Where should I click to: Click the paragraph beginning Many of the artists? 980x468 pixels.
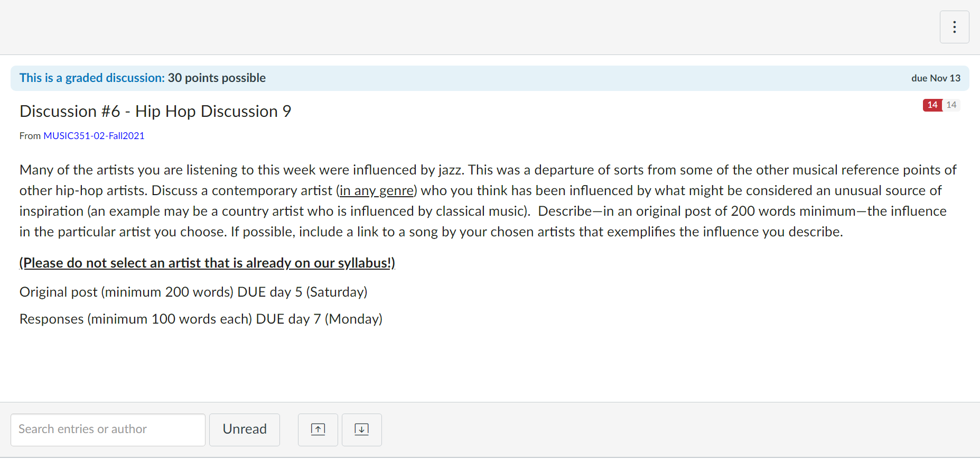(488, 200)
